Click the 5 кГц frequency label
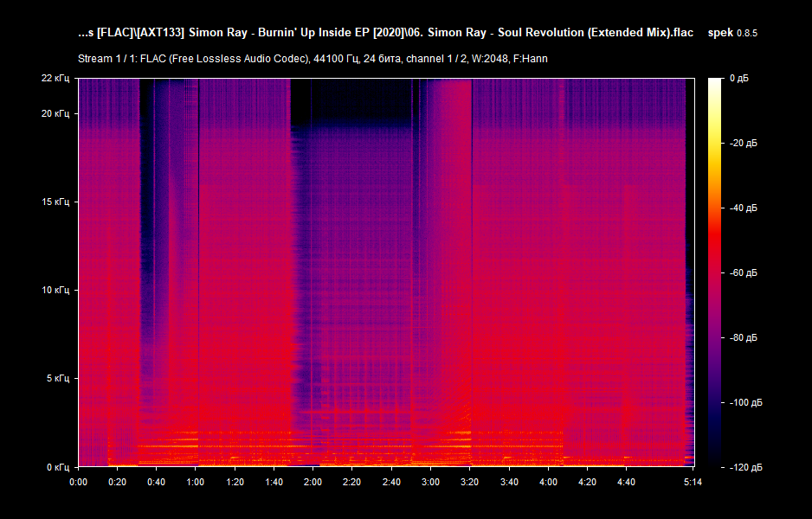 [57, 378]
